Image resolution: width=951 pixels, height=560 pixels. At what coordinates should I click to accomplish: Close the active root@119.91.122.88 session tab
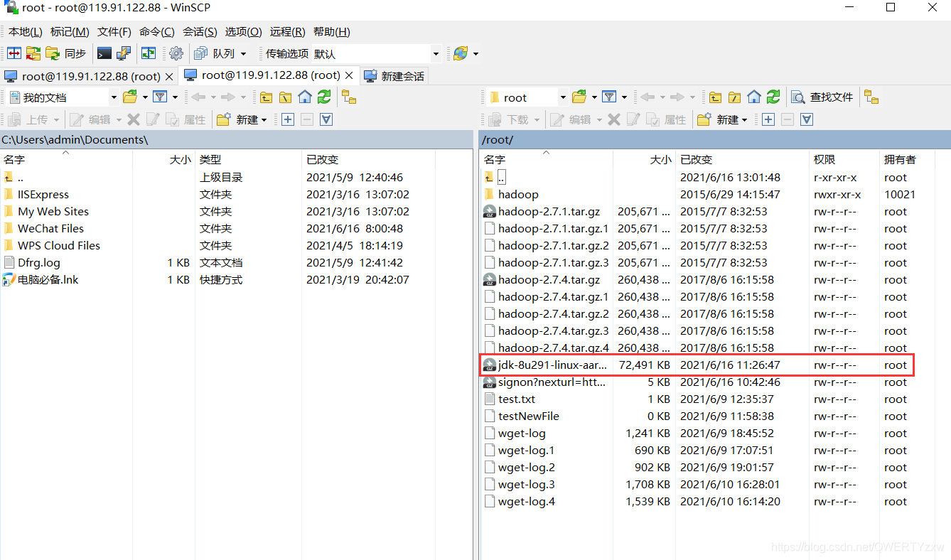tap(349, 75)
